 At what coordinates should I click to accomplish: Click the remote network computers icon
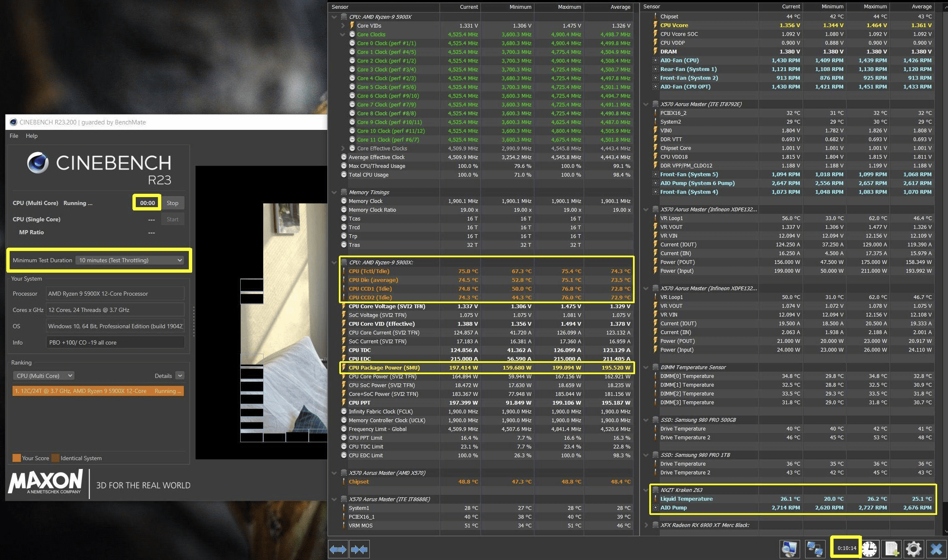(814, 549)
